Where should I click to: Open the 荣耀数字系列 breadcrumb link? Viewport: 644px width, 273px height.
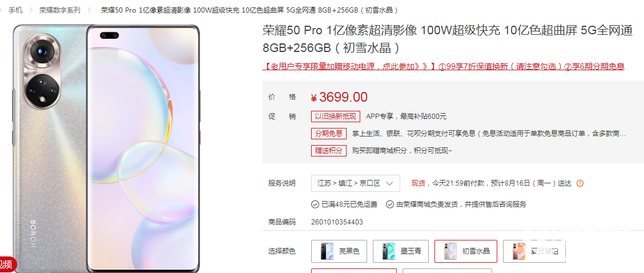click(60, 10)
